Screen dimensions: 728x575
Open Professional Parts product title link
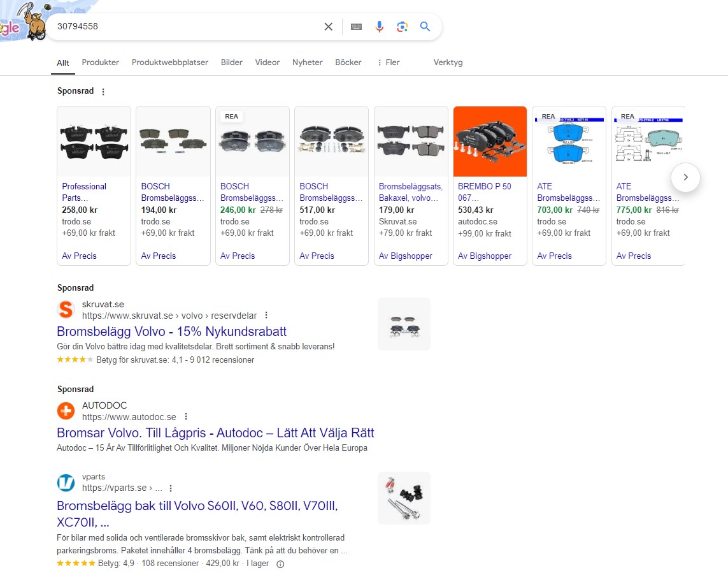(x=84, y=192)
